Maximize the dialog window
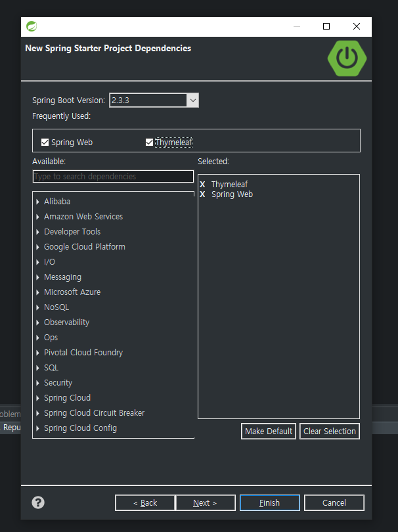Image resolution: width=398 pixels, height=532 pixels. [326, 26]
